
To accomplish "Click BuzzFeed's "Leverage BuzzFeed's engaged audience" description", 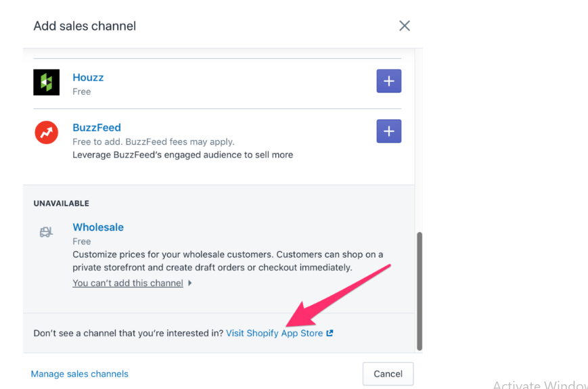I will [x=183, y=155].
